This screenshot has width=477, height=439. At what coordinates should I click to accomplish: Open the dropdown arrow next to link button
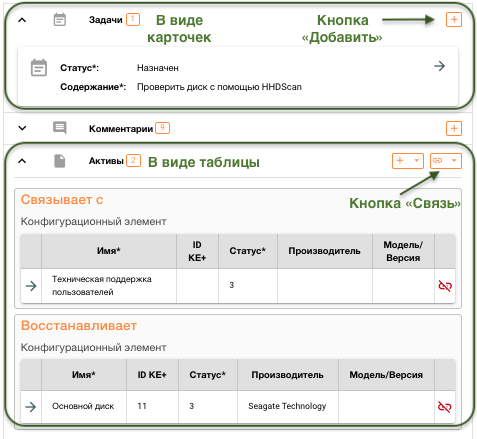click(x=454, y=160)
